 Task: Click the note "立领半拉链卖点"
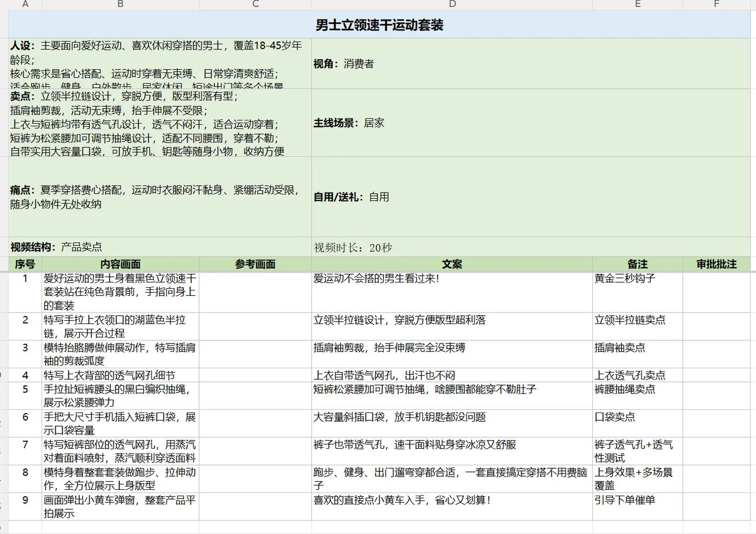[630, 320]
